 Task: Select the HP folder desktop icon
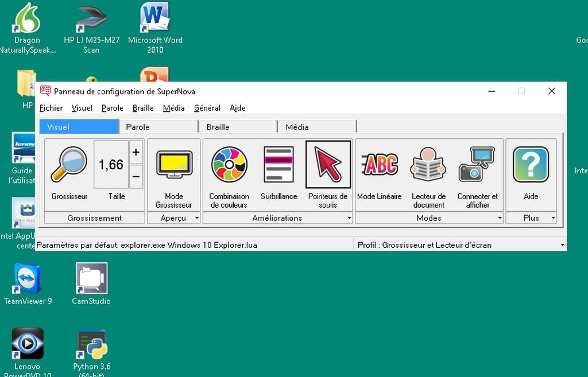tap(26, 89)
